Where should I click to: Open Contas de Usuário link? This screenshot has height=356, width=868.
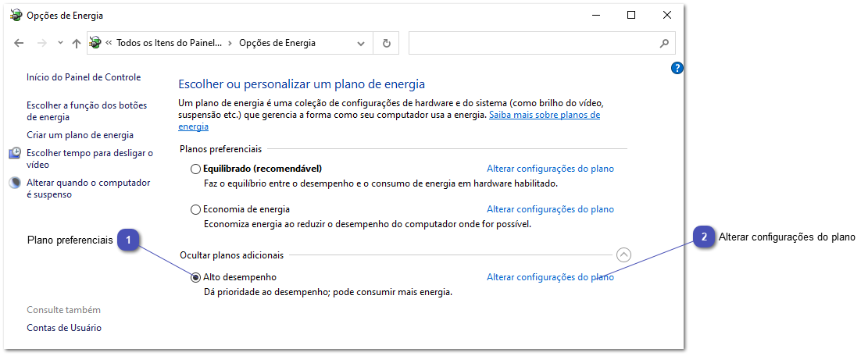[64, 328]
